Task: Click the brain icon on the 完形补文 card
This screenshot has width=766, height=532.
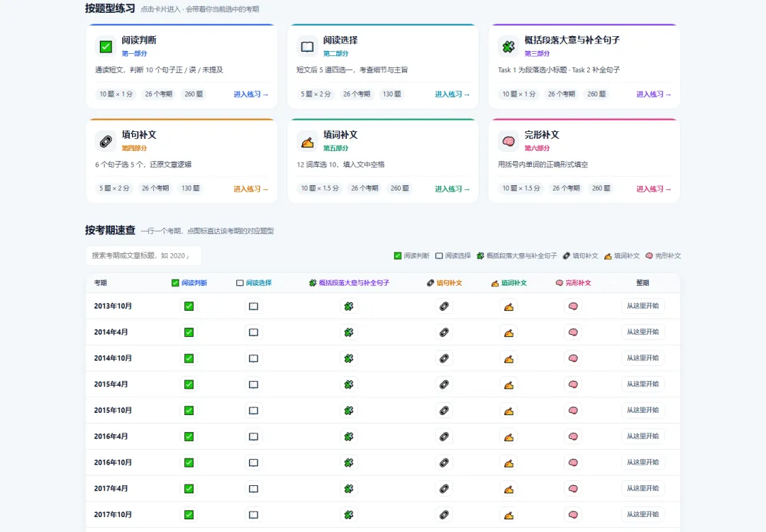Action: coord(509,141)
